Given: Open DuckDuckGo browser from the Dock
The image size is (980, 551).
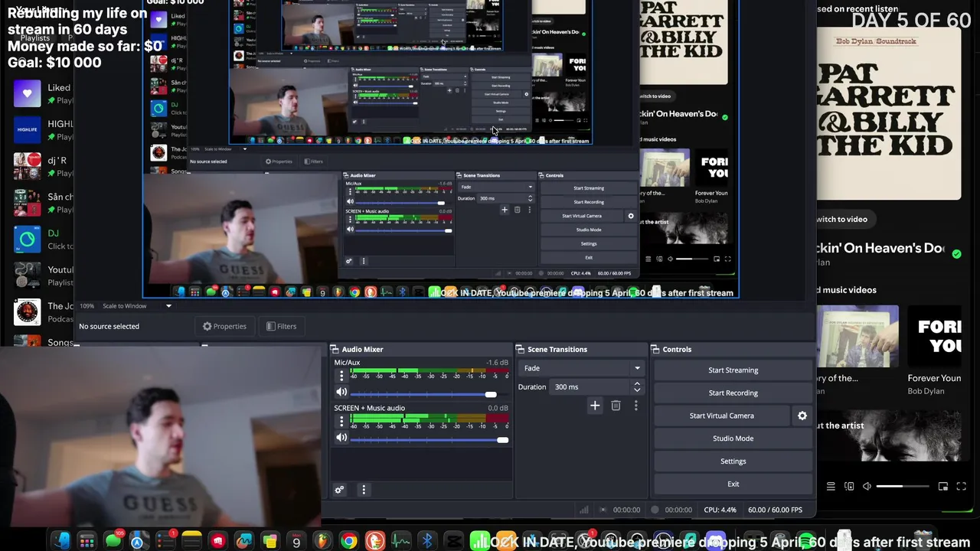Looking at the screenshot, I should click(x=374, y=542).
